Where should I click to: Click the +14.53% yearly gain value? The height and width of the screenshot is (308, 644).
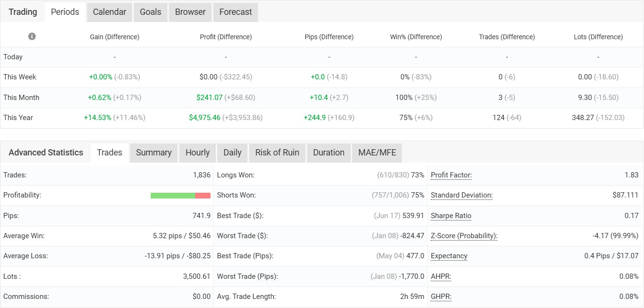click(99, 118)
